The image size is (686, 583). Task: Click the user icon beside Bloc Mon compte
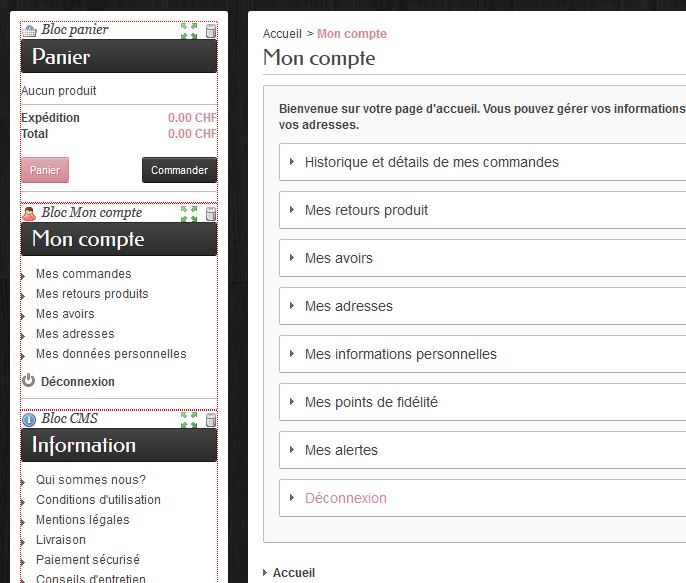(29, 214)
